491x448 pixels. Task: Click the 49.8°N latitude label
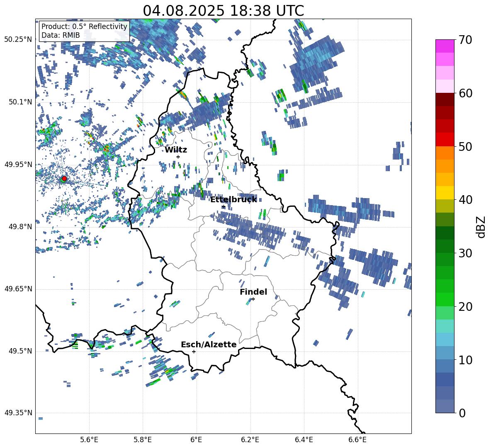pyautogui.click(x=20, y=227)
